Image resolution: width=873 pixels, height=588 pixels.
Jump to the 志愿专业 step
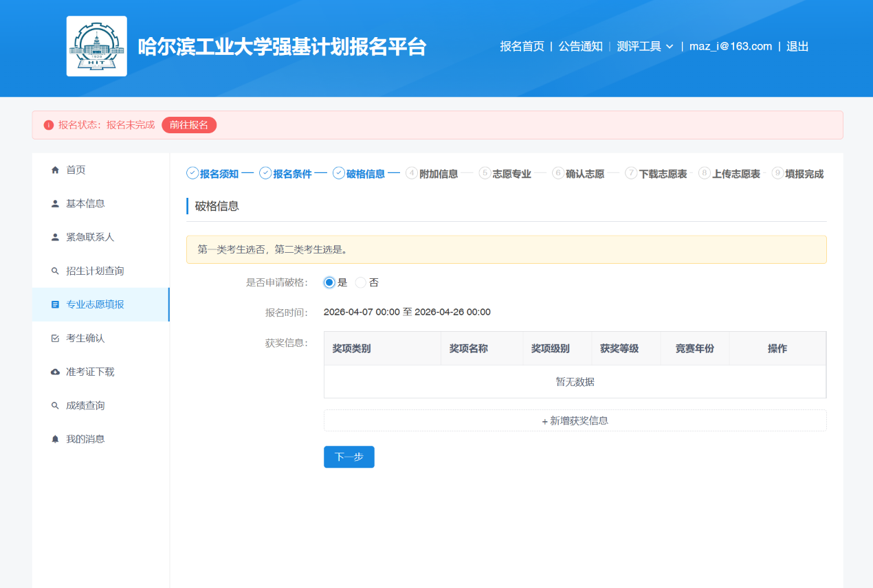pyautogui.click(x=511, y=174)
